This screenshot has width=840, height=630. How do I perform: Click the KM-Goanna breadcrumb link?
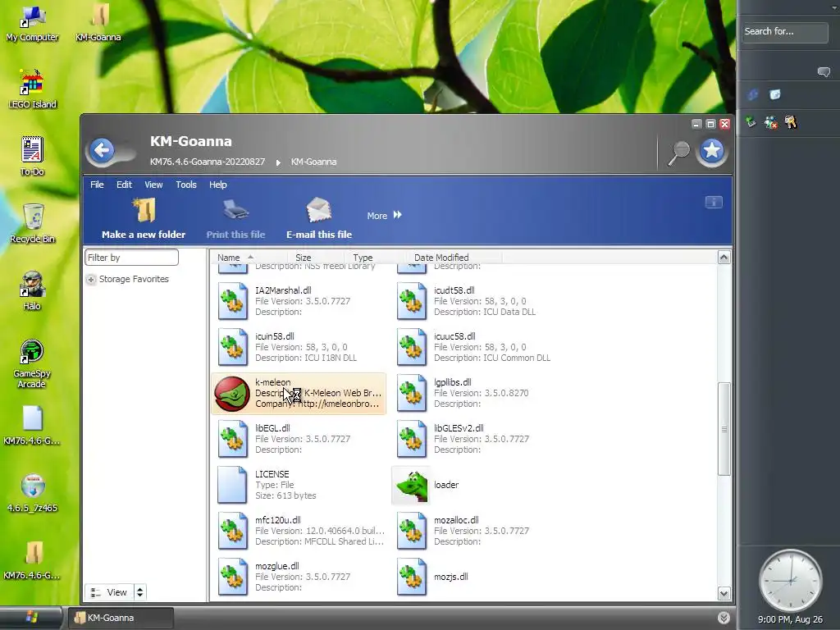tap(313, 162)
